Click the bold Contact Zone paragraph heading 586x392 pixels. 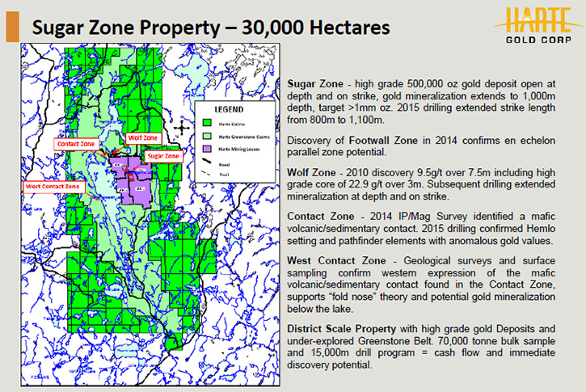pyautogui.click(x=321, y=217)
